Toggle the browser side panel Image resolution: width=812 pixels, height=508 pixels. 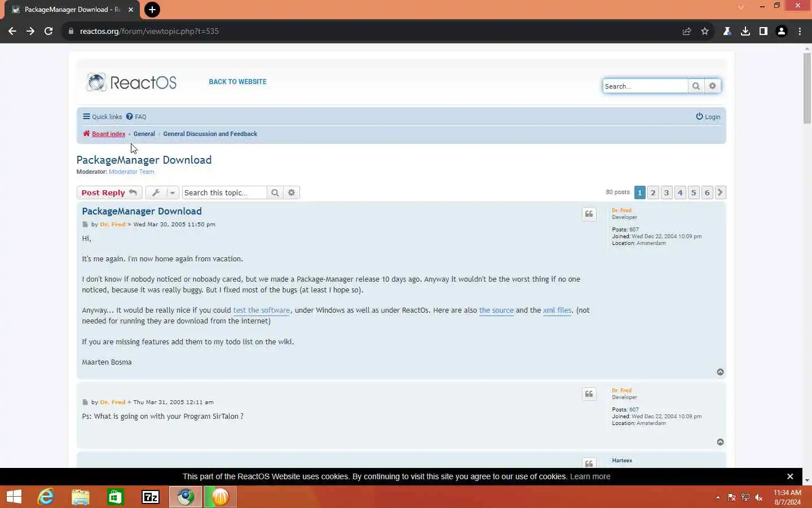pyautogui.click(x=764, y=31)
